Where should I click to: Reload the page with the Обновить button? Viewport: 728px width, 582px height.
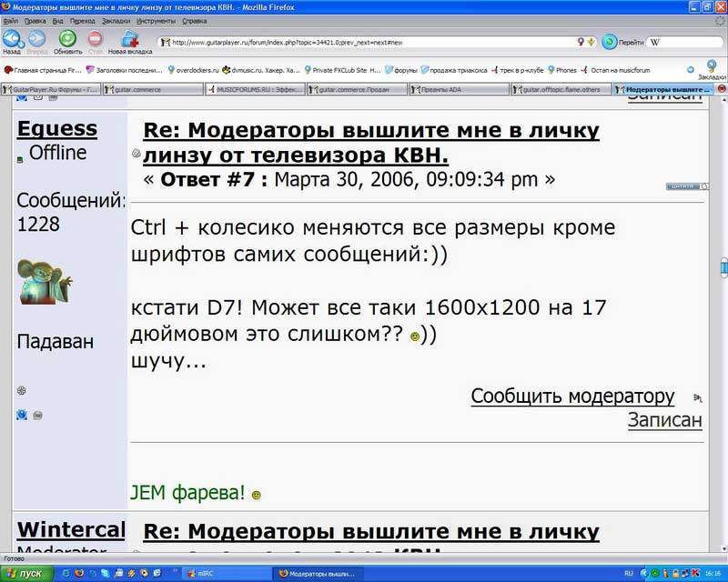67,40
